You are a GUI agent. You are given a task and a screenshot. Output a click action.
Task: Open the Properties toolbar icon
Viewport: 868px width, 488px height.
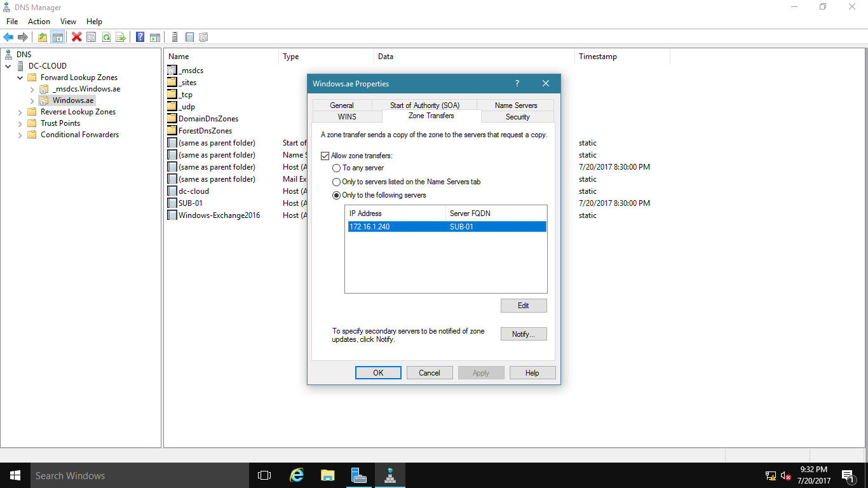pyautogui.click(x=91, y=37)
